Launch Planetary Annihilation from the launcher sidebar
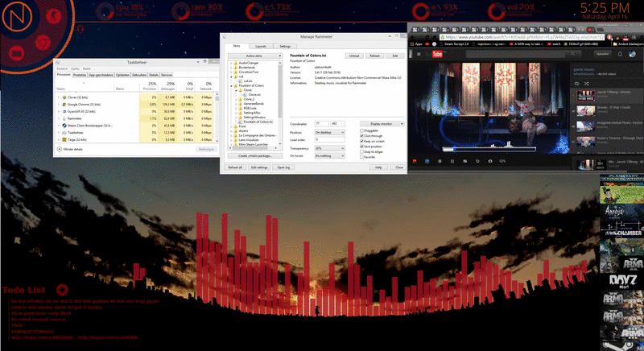 [622, 178]
